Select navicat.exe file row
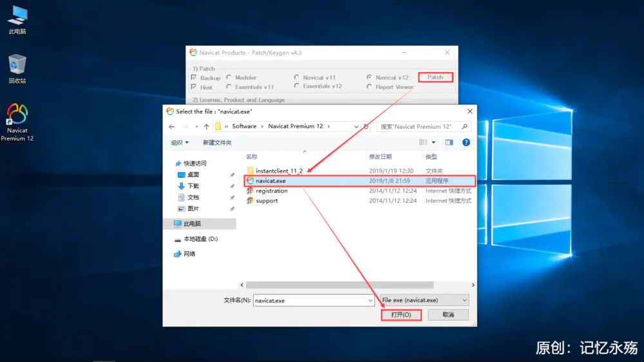The height and width of the screenshot is (362, 644). coord(359,181)
